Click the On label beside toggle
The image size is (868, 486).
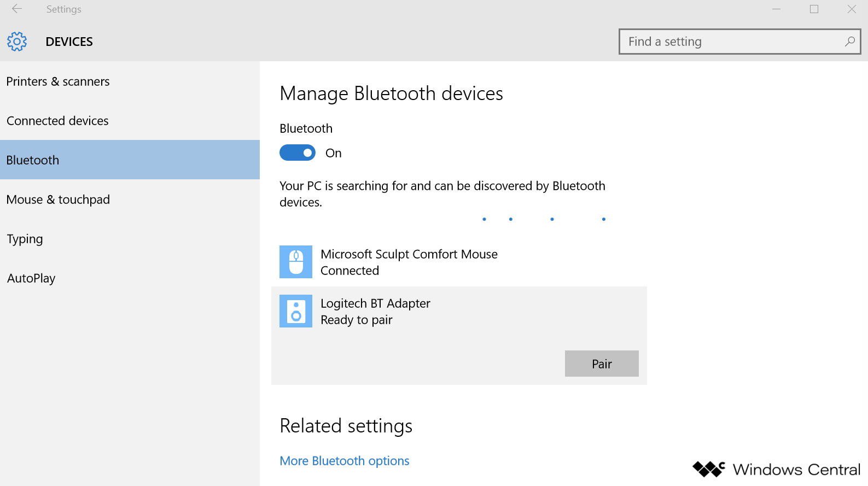click(x=334, y=153)
